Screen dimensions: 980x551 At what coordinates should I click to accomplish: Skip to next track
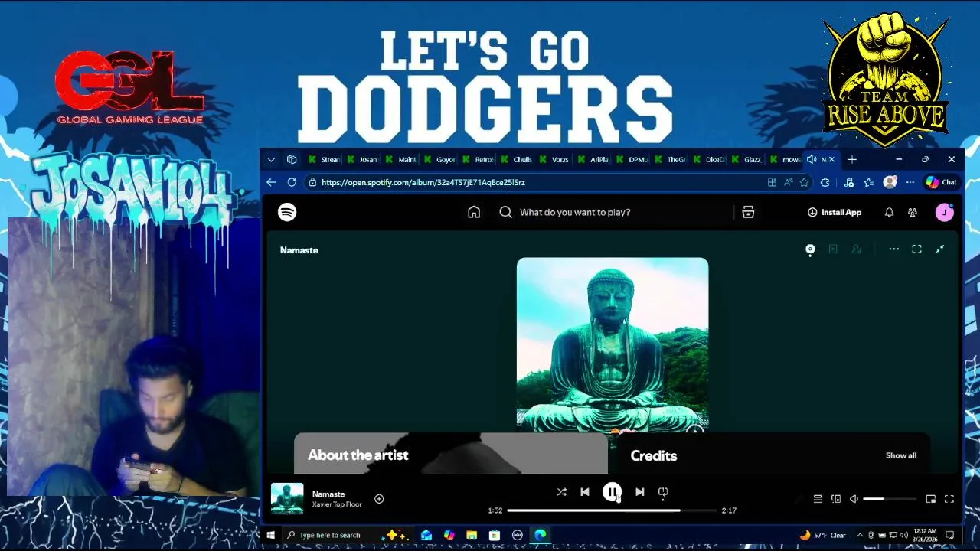coord(639,492)
